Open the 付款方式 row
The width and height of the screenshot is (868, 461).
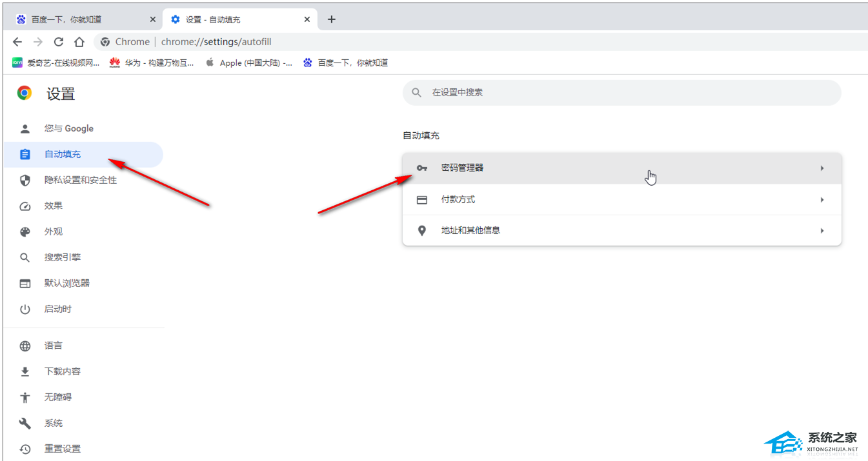coord(622,200)
